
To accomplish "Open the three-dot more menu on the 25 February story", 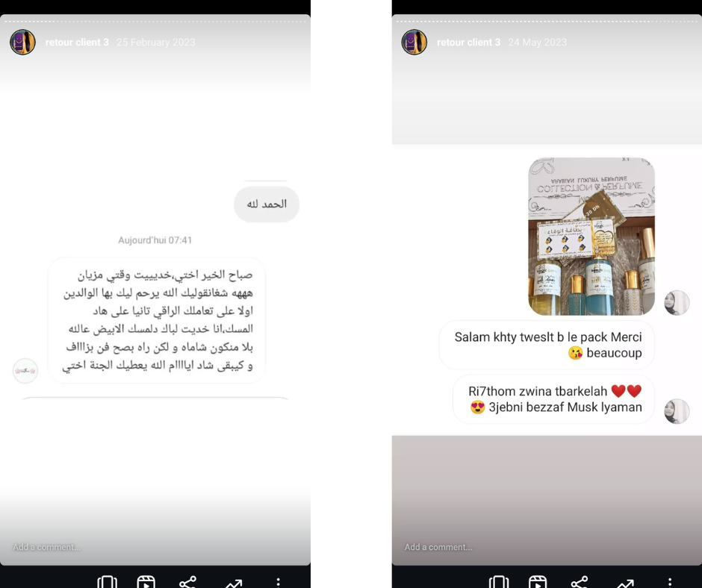I will [x=278, y=582].
